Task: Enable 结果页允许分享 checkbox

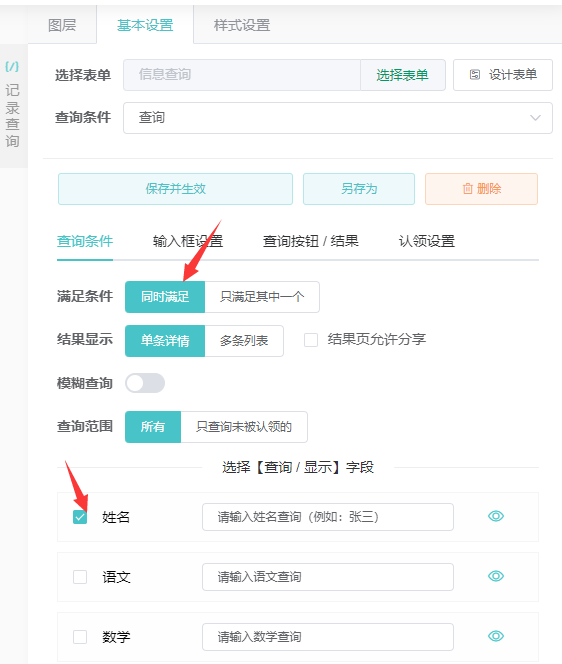Action: point(311,340)
